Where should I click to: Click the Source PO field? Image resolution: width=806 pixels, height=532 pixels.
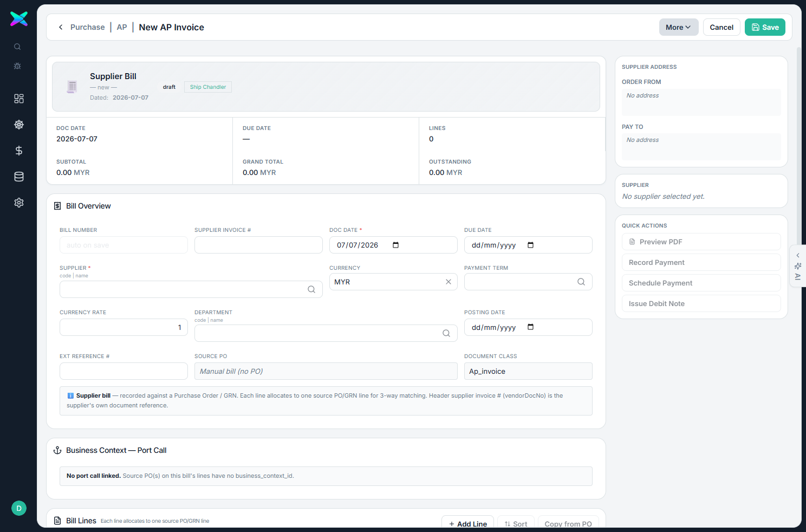pos(326,371)
